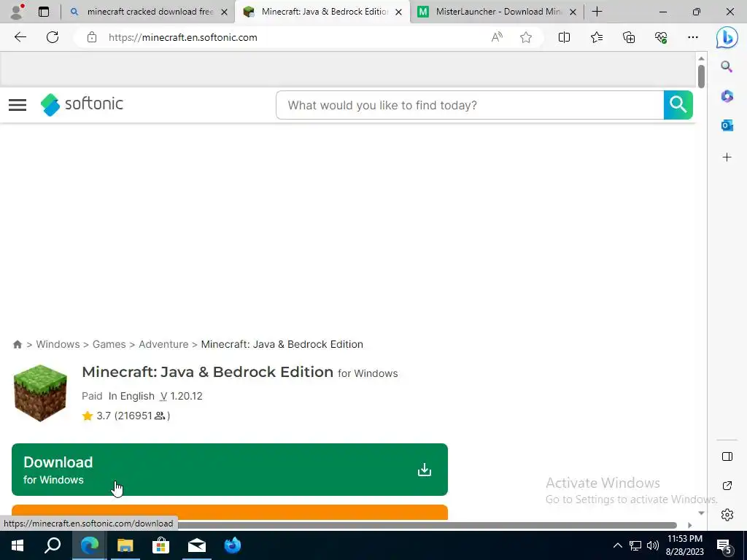Click the orange button below Download

click(x=230, y=513)
